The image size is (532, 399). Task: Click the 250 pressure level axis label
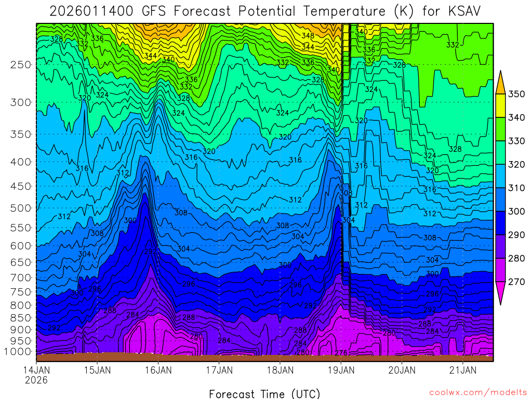21,64
